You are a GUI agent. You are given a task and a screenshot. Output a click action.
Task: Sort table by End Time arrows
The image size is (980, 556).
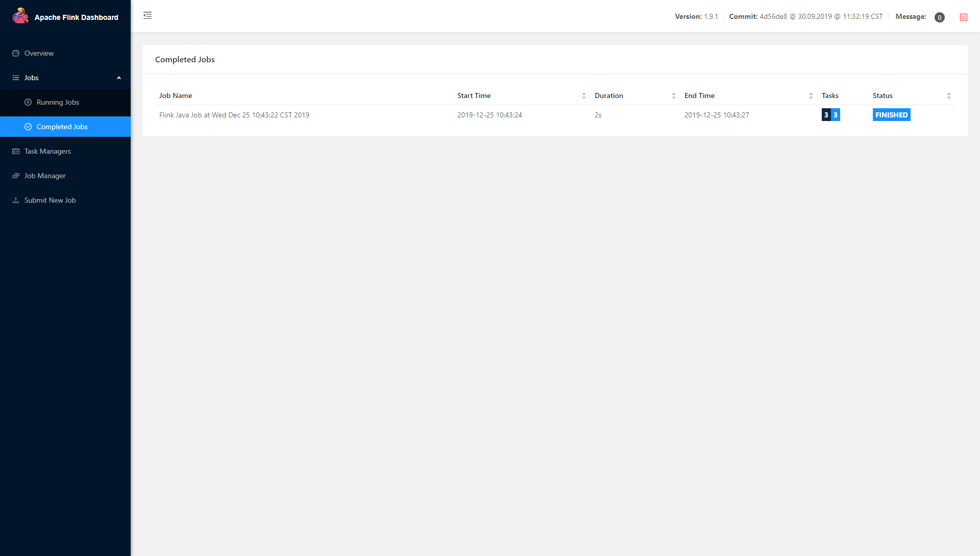pos(811,95)
